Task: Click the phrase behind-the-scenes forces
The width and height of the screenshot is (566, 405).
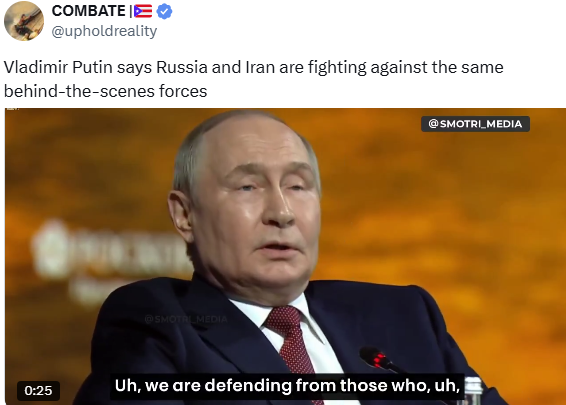Action: tap(105, 91)
